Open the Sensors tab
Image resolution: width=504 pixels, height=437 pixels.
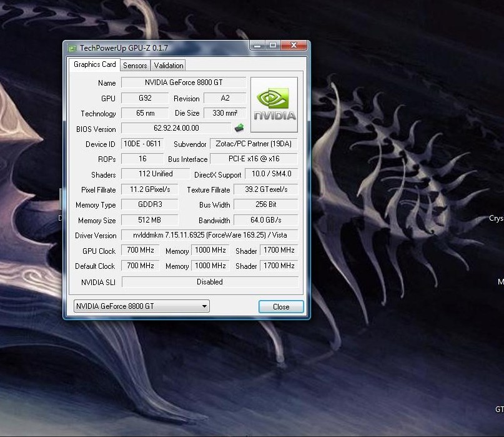(x=135, y=65)
